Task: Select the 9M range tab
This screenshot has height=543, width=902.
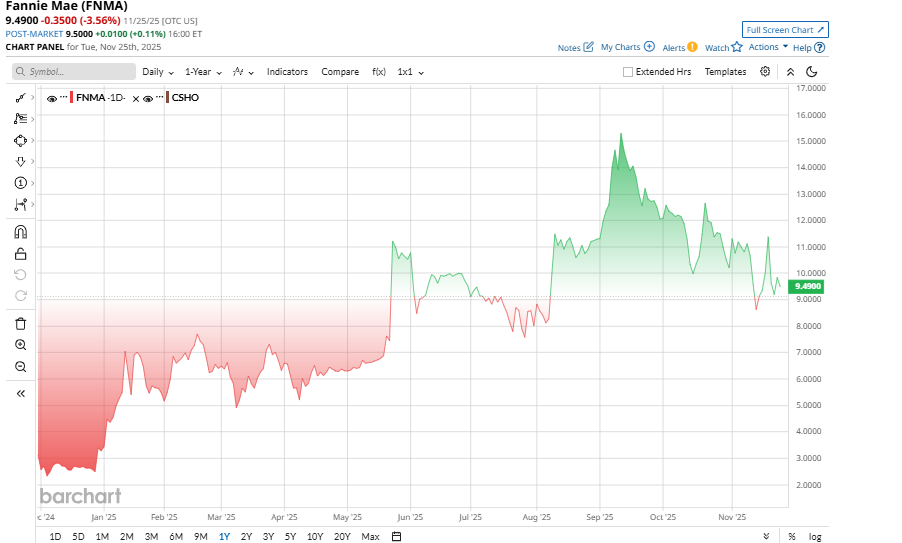Action: [x=201, y=536]
